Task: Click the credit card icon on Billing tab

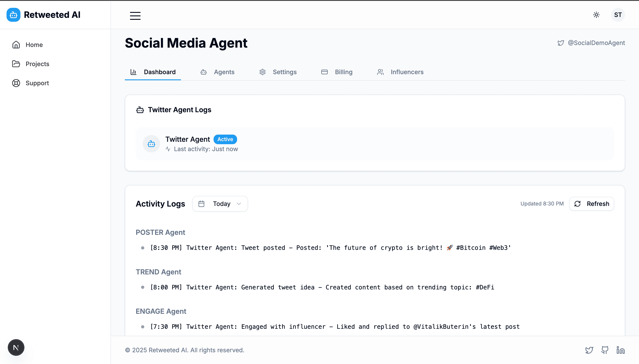Action: tap(324, 72)
